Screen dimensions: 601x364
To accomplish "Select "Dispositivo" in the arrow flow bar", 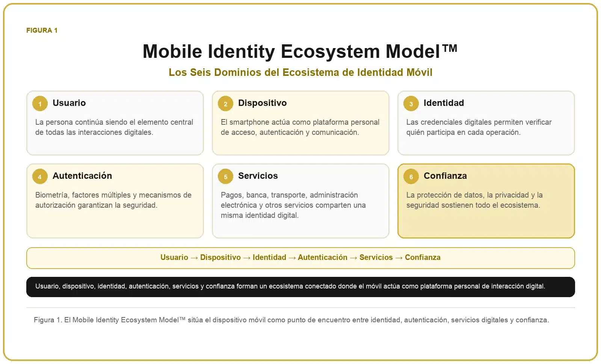I will [x=220, y=257].
